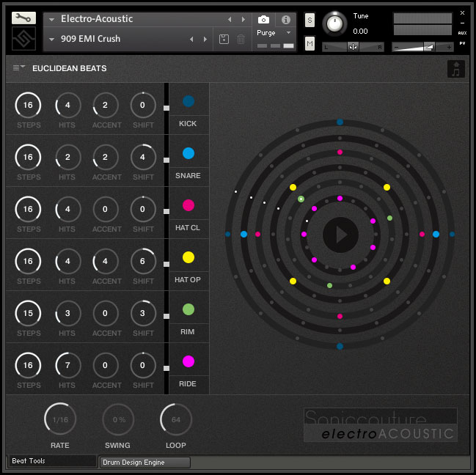Click the KICK STEPS knob
The width and height of the screenshot is (476, 475).
pos(28,105)
